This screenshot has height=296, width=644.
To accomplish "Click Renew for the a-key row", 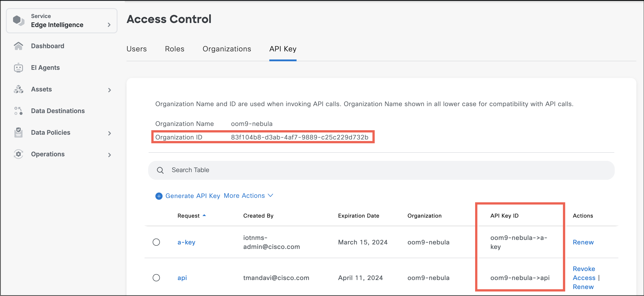I will pyautogui.click(x=583, y=242).
